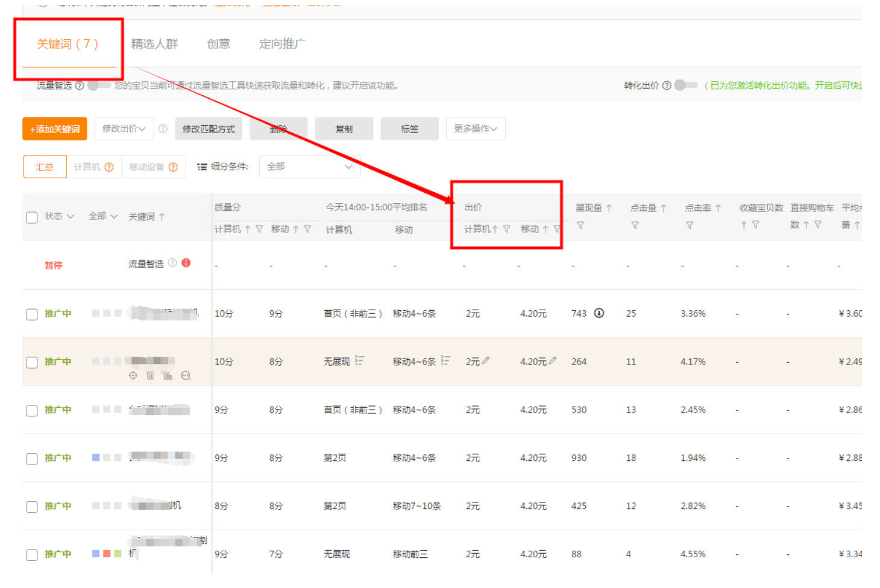The image size is (880, 588).
Task: Filter 出价 计算机 column with funnel icon
Action: coord(506,229)
